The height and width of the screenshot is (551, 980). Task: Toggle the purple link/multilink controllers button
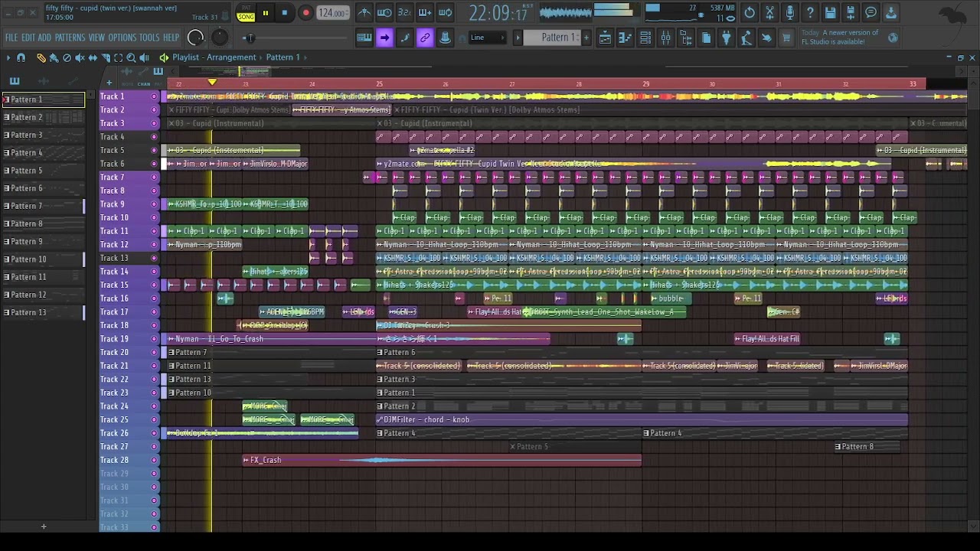424,37
